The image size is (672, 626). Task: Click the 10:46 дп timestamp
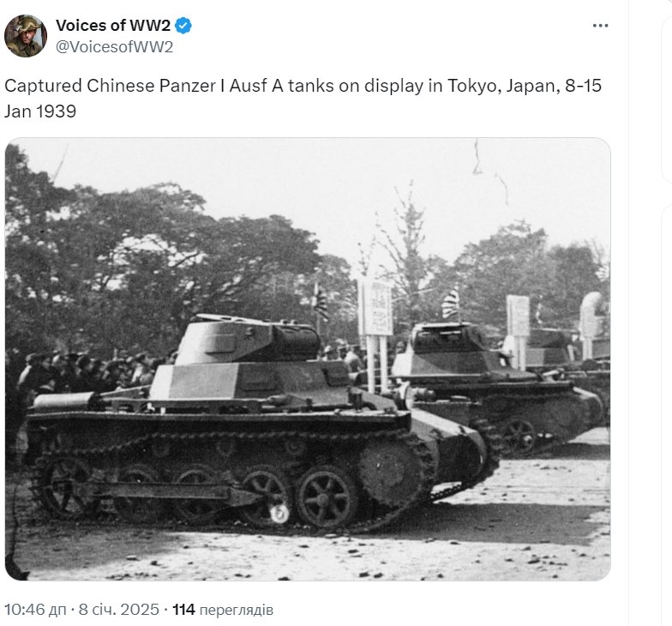[x=35, y=609]
